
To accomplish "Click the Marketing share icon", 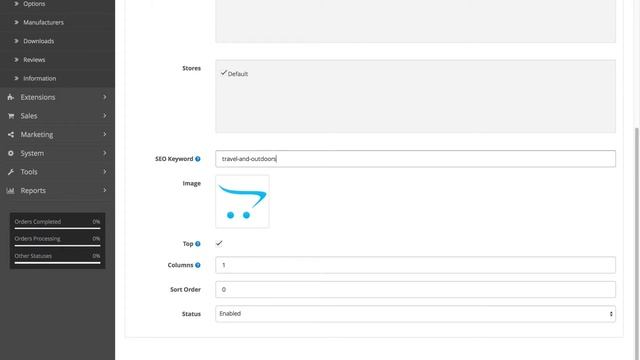I will [x=11, y=134].
